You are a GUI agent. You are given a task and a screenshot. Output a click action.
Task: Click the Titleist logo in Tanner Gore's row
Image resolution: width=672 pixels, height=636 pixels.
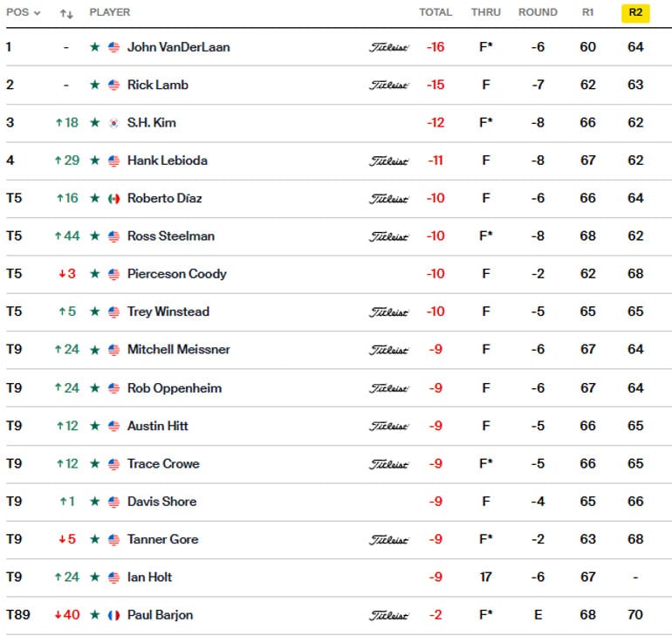(388, 540)
